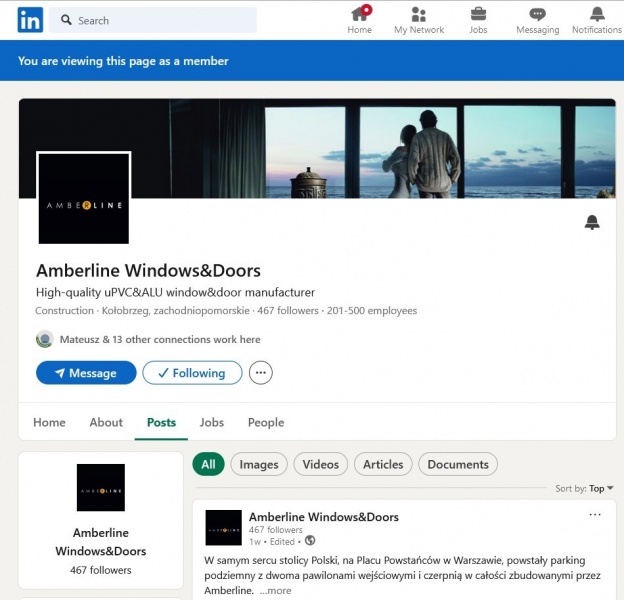This screenshot has height=600, width=624.
Task: Open the post three-dots menu
Action: 595,514
